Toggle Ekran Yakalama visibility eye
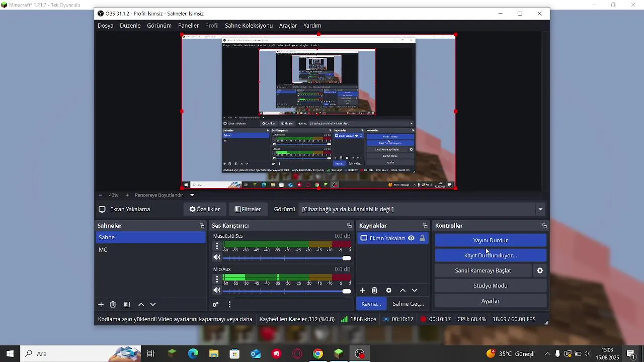 pyautogui.click(x=411, y=238)
